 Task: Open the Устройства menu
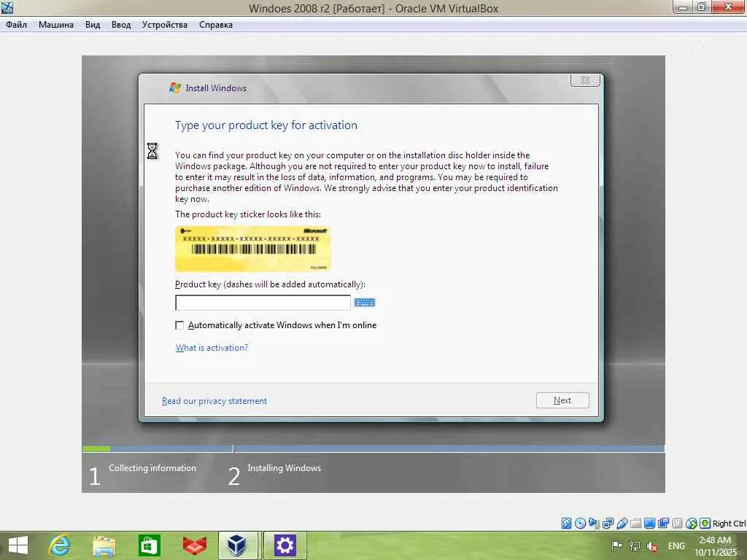pos(164,25)
